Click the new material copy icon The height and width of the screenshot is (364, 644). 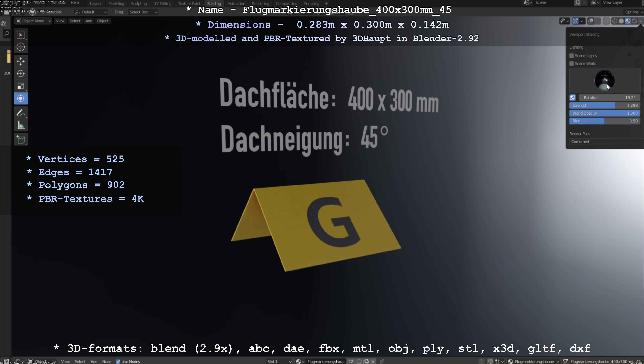coord(366,362)
